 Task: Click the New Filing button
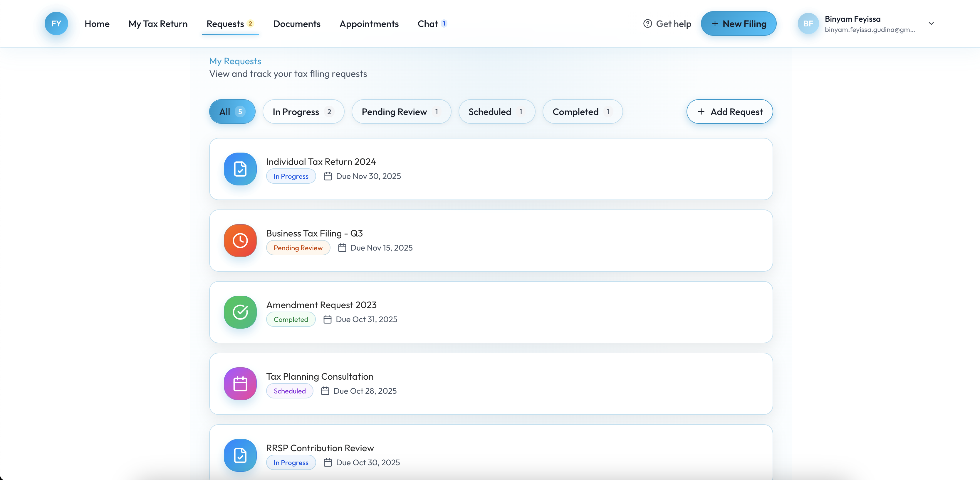tap(739, 23)
